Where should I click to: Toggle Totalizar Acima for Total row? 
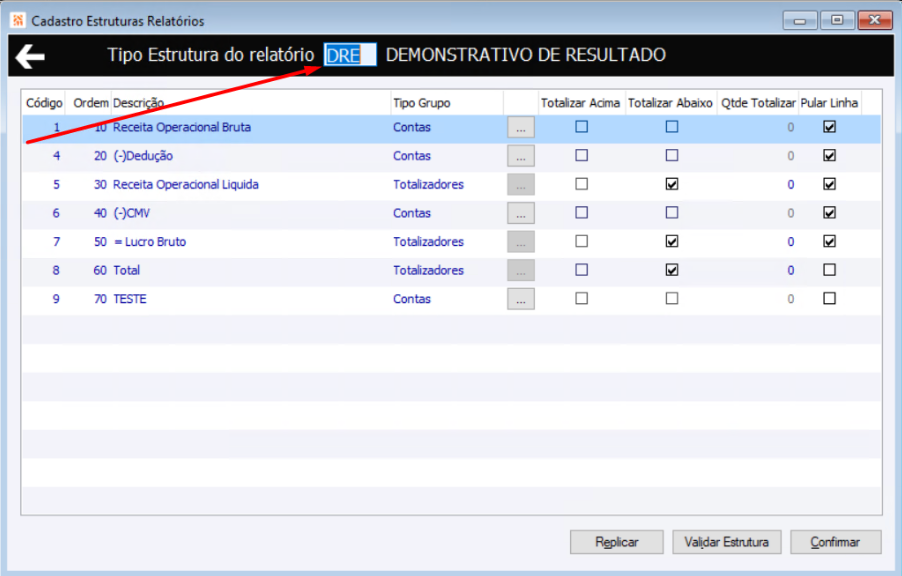pyautogui.click(x=582, y=270)
